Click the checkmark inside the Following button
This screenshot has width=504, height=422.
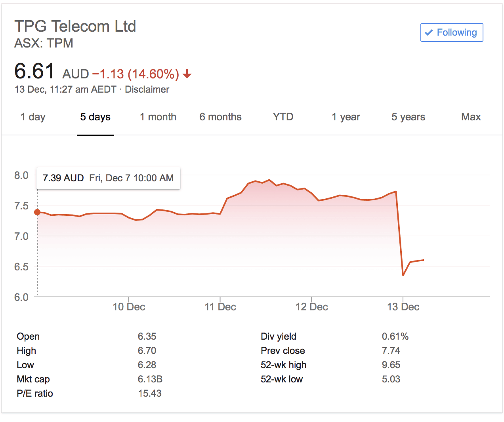tap(429, 32)
